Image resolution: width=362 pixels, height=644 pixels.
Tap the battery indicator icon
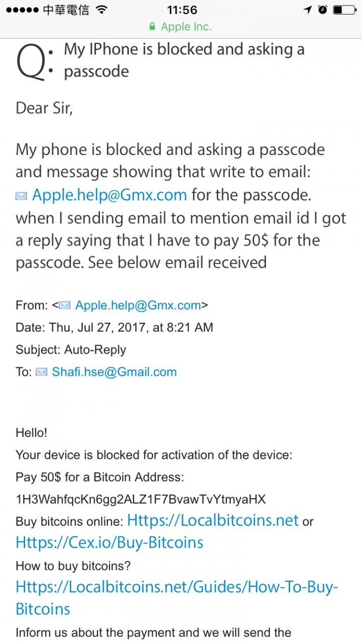[x=344, y=10]
